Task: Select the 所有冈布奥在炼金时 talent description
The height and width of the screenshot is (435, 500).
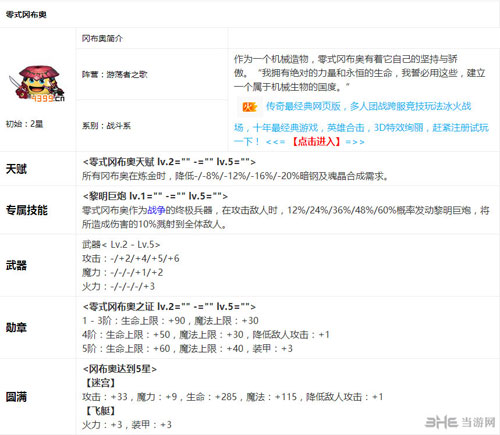Action: point(235,176)
